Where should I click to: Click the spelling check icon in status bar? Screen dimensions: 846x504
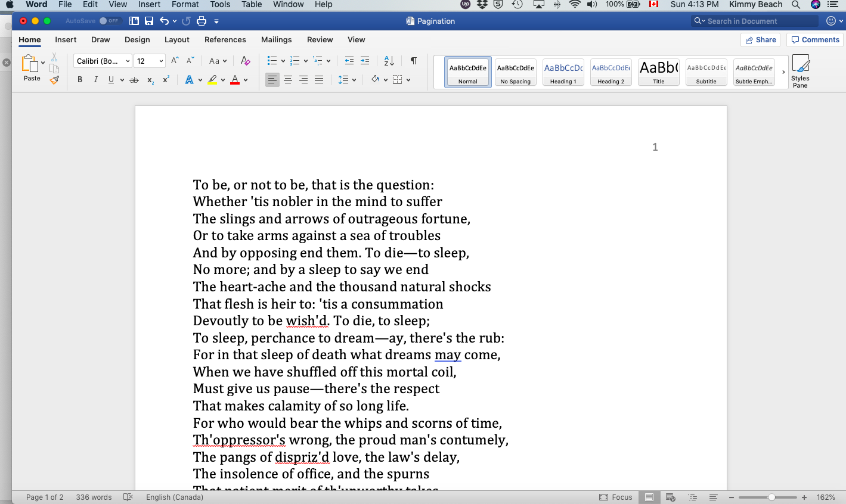pos(128,497)
